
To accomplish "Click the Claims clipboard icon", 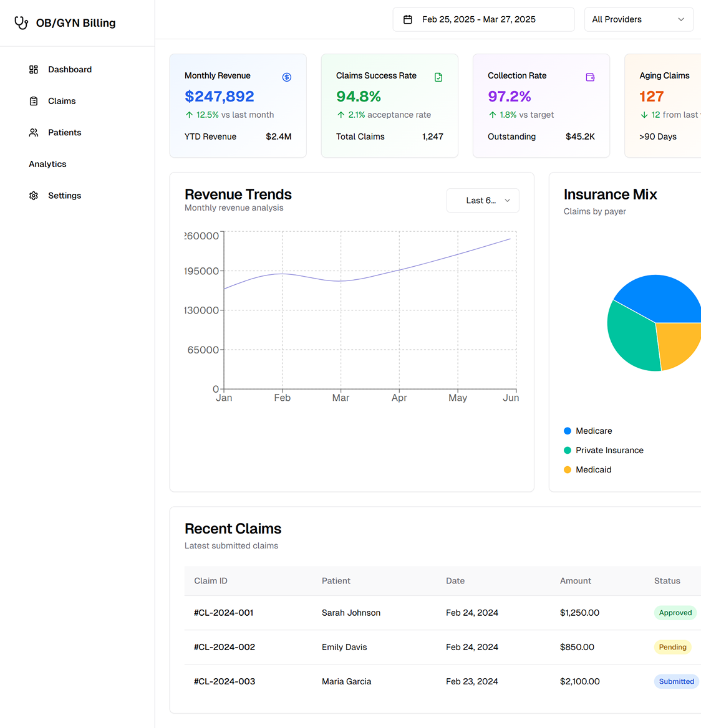I will (34, 101).
